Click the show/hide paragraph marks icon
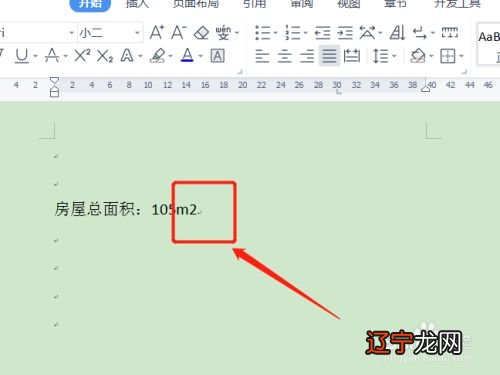Viewport: 500px width, 375px height. (420, 33)
